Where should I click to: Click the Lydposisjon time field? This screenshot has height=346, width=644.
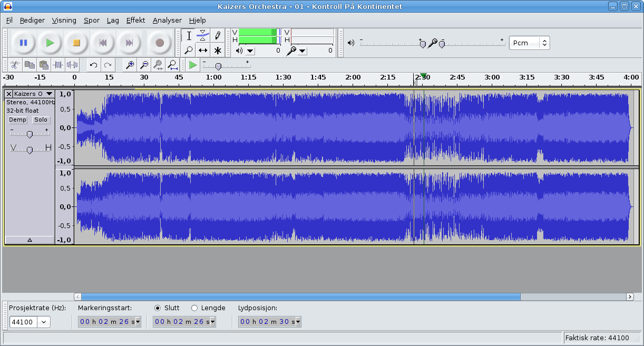(270, 322)
